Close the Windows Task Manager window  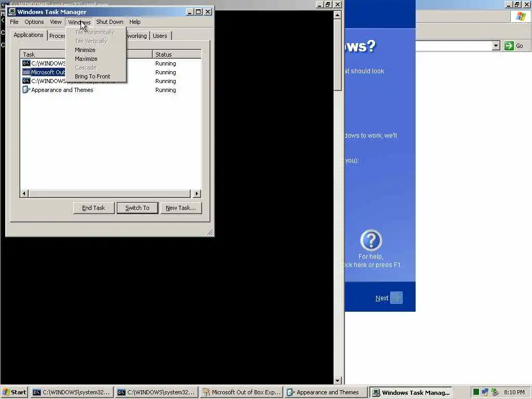pyautogui.click(x=208, y=12)
